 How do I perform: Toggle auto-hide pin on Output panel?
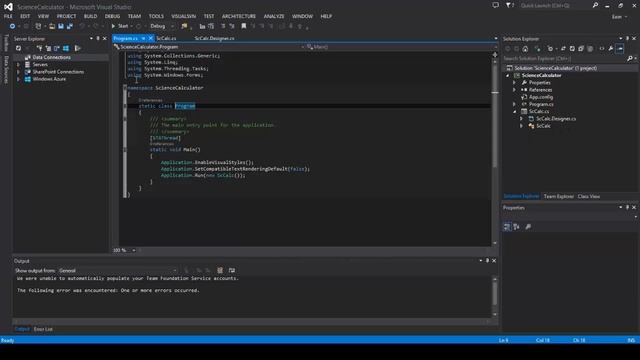click(x=487, y=260)
